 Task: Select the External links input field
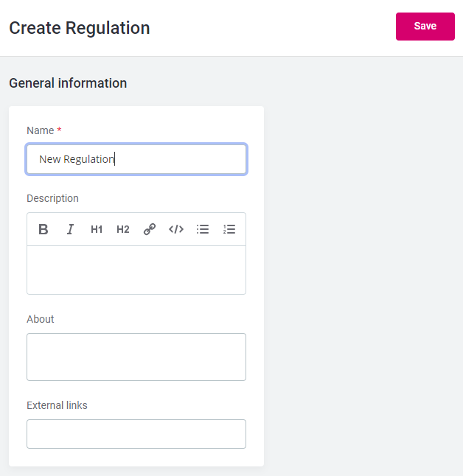(136, 434)
